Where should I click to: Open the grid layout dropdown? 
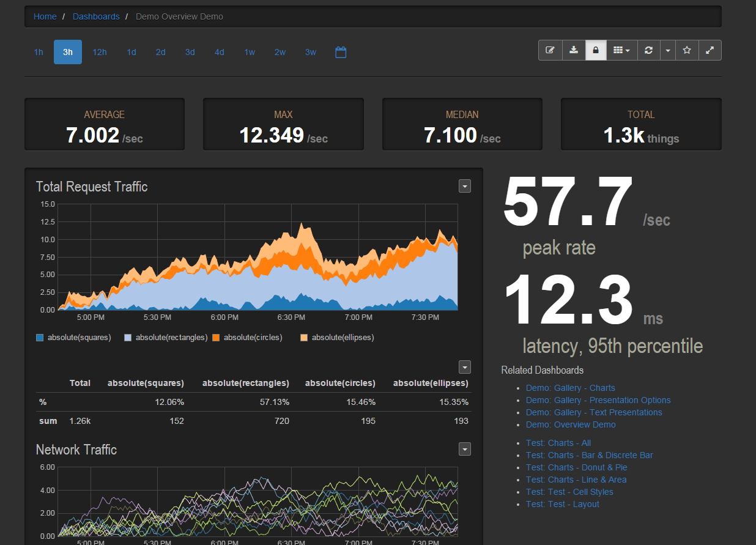click(622, 50)
